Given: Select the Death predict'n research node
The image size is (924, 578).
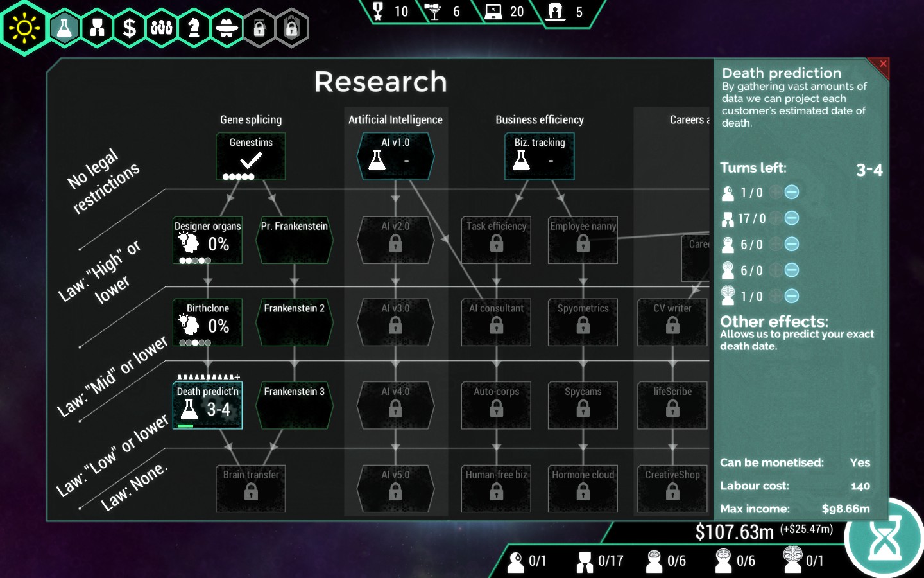Looking at the screenshot, I should pos(207,405).
